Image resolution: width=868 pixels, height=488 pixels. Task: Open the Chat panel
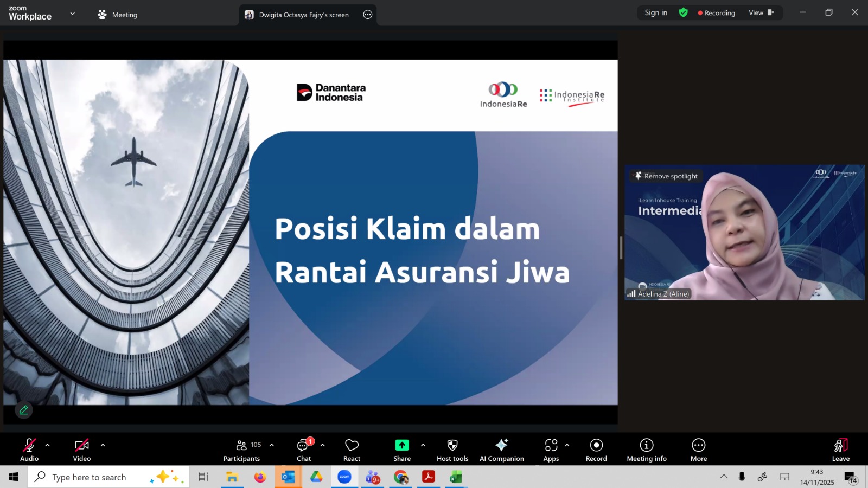(x=304, y=450)
